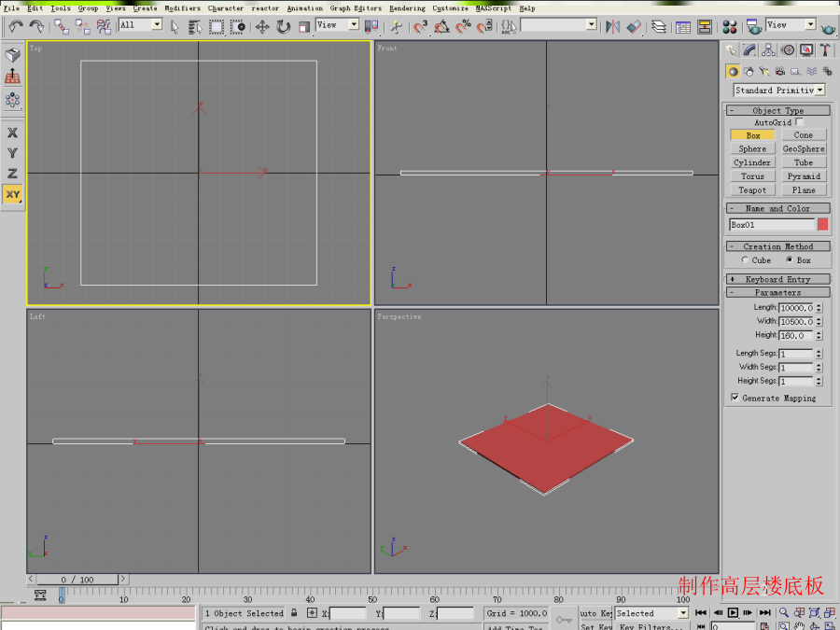Image resolution: width=840 pixels, height=630 pixels.
Task: Select the Box creation method radio
Action: (x=789, y=259)
